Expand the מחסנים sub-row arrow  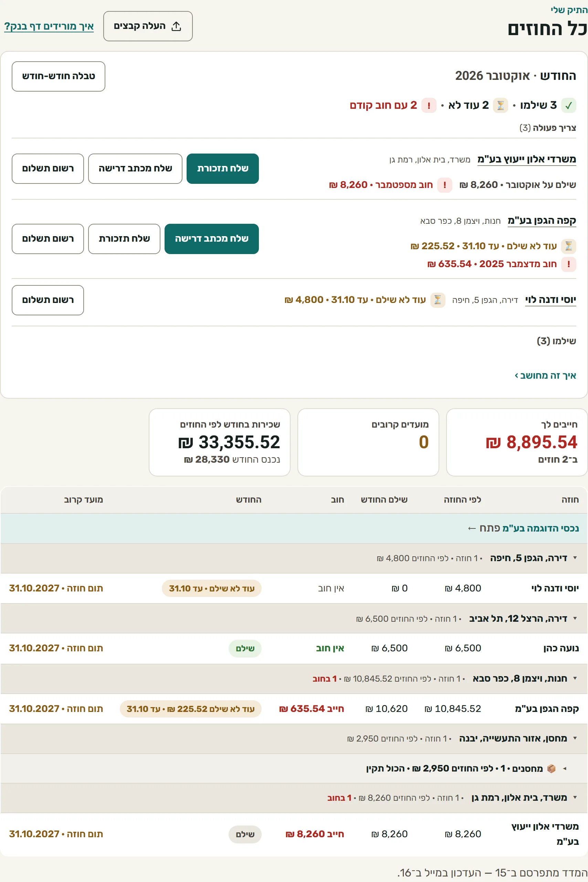[x=565, y=768]
